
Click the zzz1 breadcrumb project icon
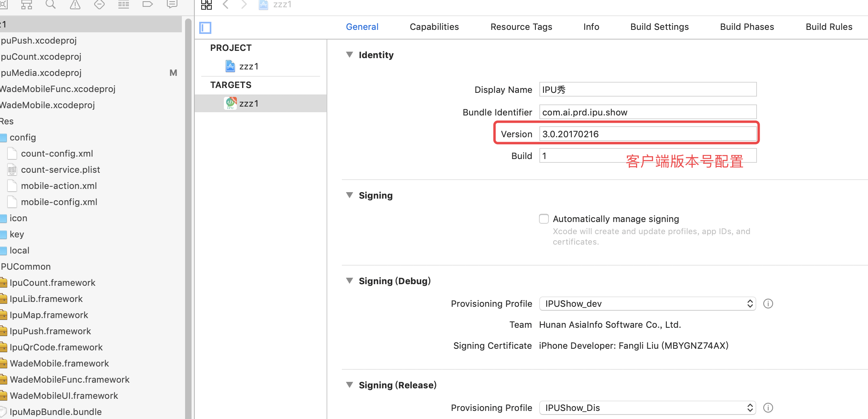tap(263, 4)
